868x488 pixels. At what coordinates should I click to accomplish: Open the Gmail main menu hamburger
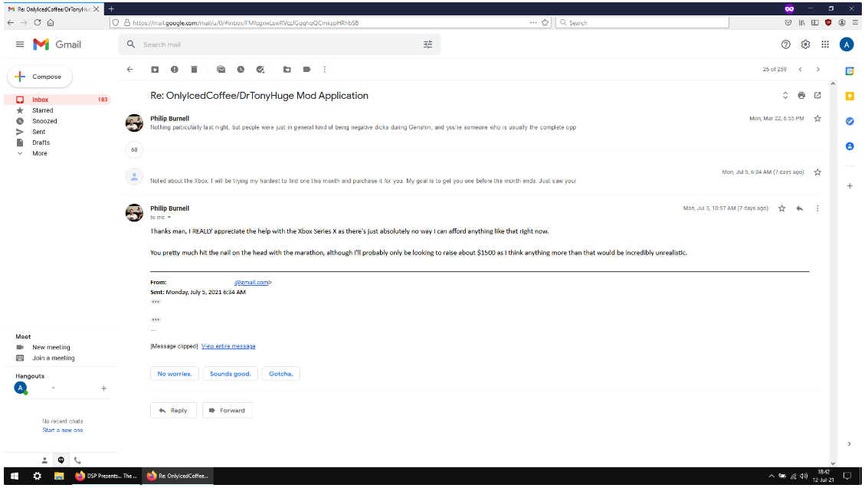point(20,44)
